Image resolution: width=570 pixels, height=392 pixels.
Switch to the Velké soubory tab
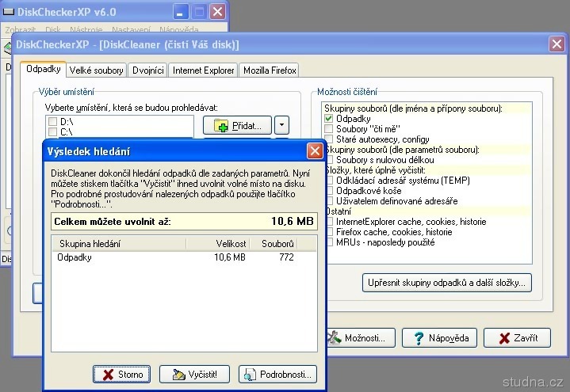97,70
